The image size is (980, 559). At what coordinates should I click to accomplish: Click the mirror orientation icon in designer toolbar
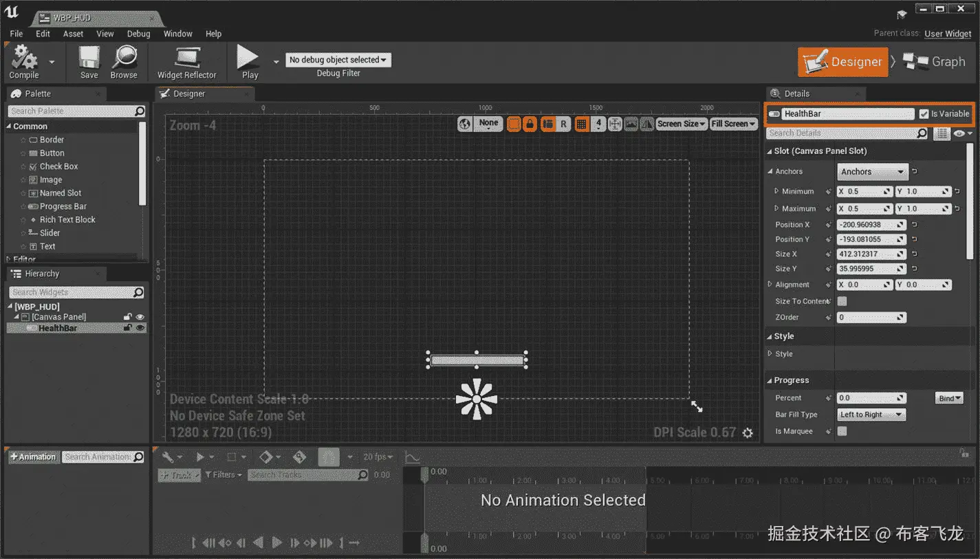click(647, 124)
